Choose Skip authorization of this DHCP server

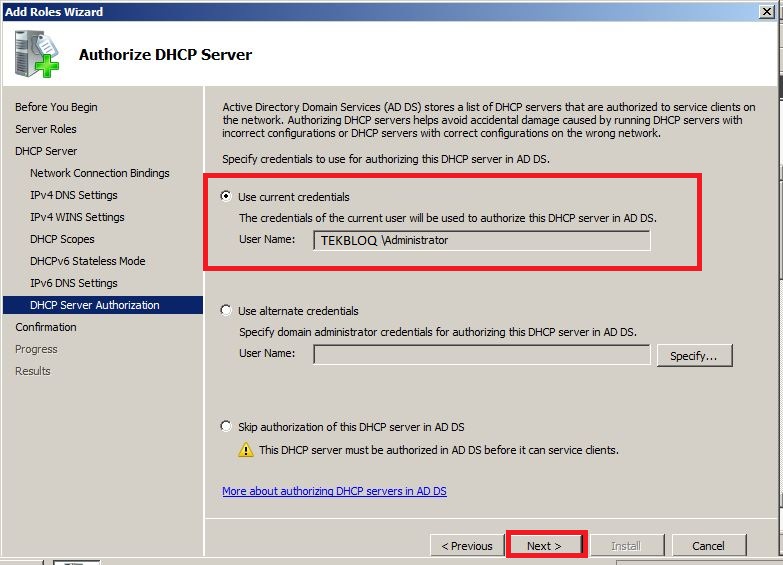(x=226, y=426)
